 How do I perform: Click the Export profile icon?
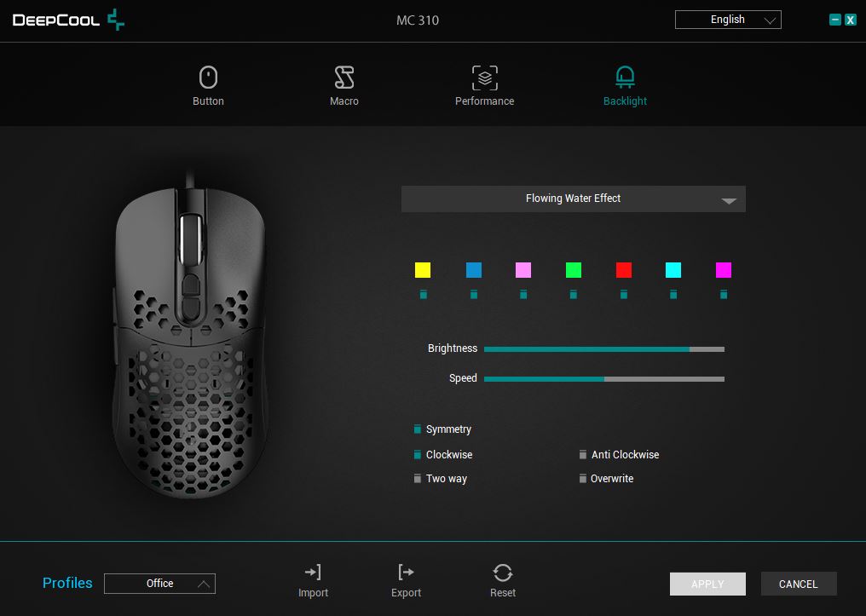pos(406,573)
